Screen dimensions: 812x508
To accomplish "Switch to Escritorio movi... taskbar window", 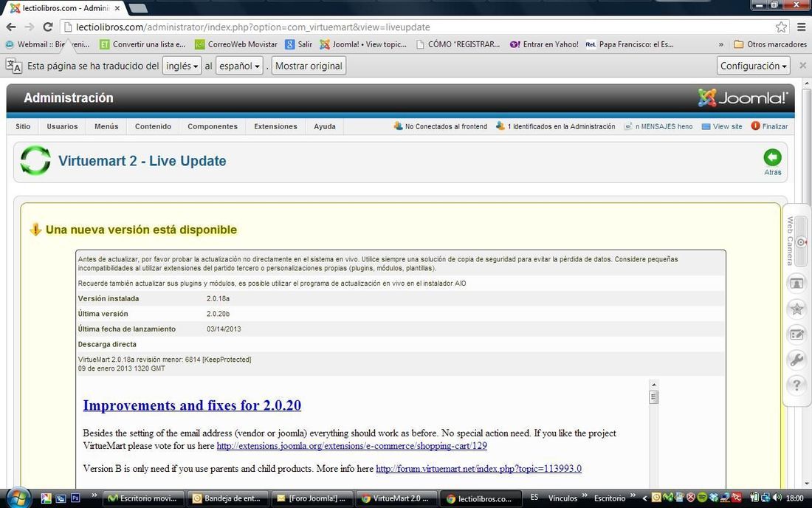I will tap(143, 498).
